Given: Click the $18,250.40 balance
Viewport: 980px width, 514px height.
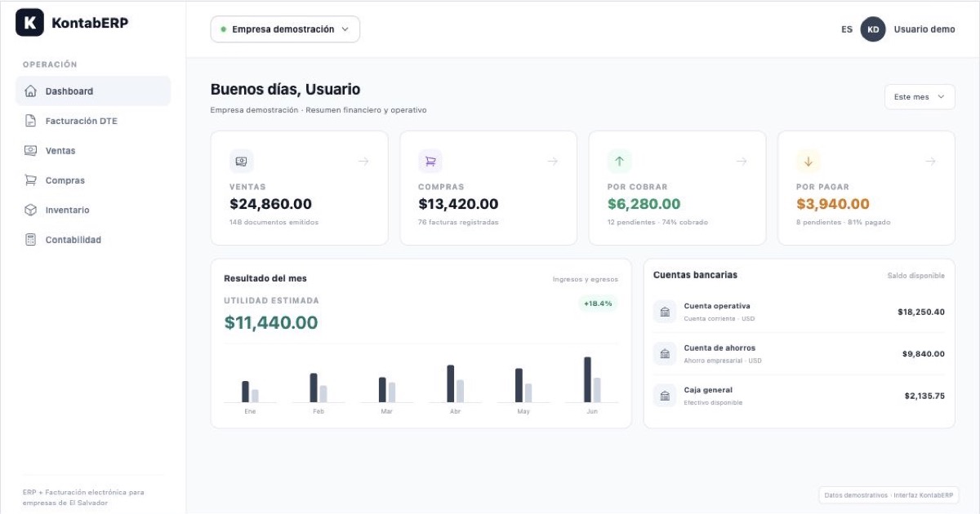Looking at the screenshot, I should coord(921,312).
